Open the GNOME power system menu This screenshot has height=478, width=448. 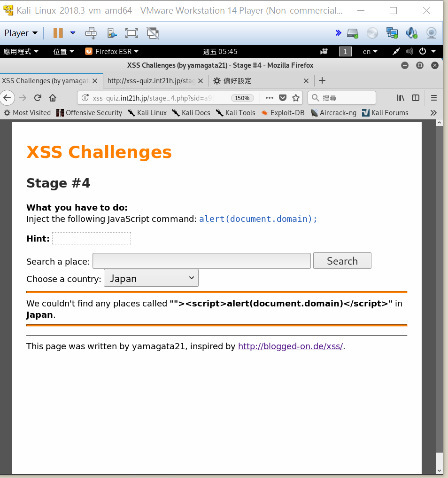[427, 52]
